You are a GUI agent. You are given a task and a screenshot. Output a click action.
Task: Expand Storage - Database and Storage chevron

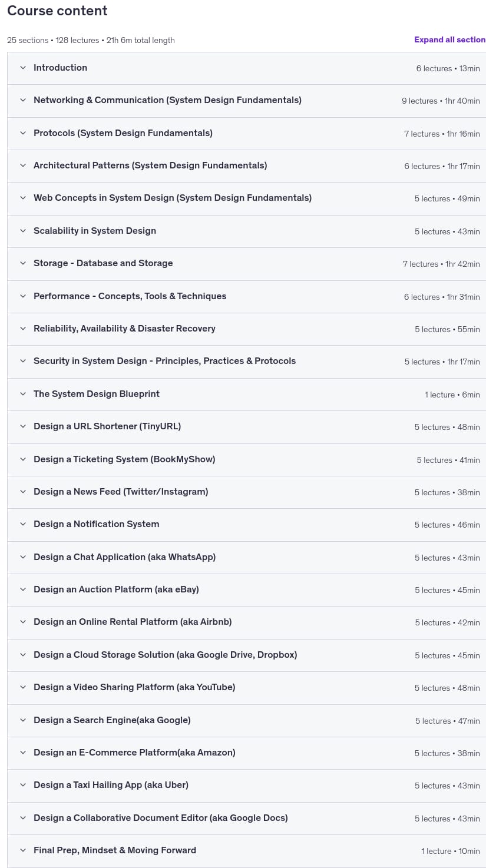click(x=23, y=263)
